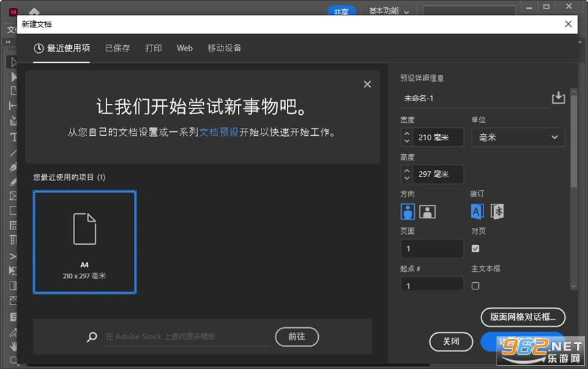Increase 宽度 width with the up arrow

click(407, 133)
